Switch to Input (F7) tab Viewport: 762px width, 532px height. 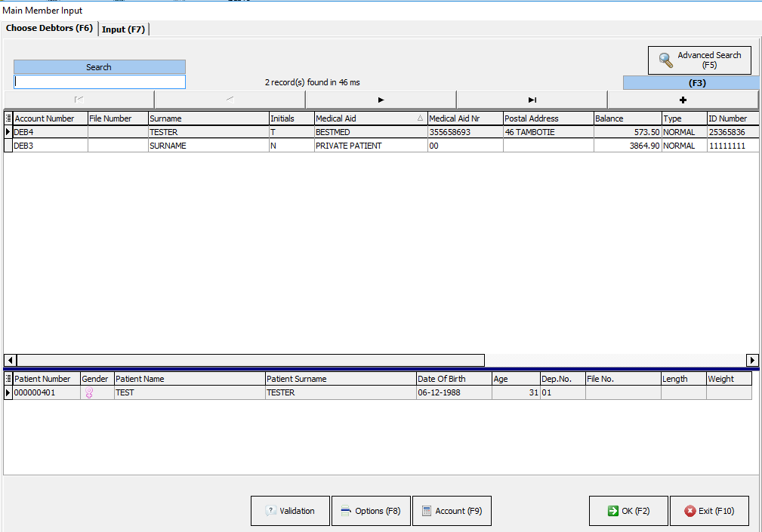click(x=124, y=29)
